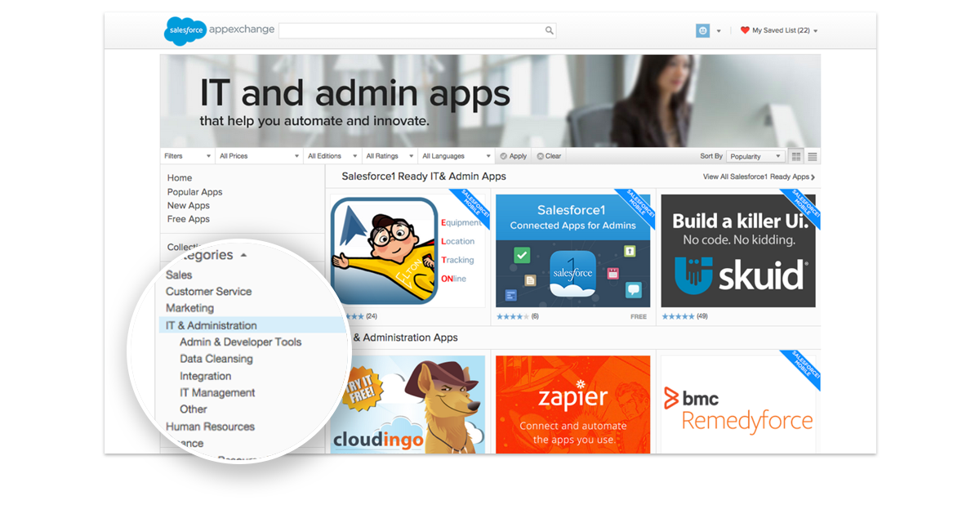Open New Apps link
Screen dimensions: 980x523
[x=189, y=206]
